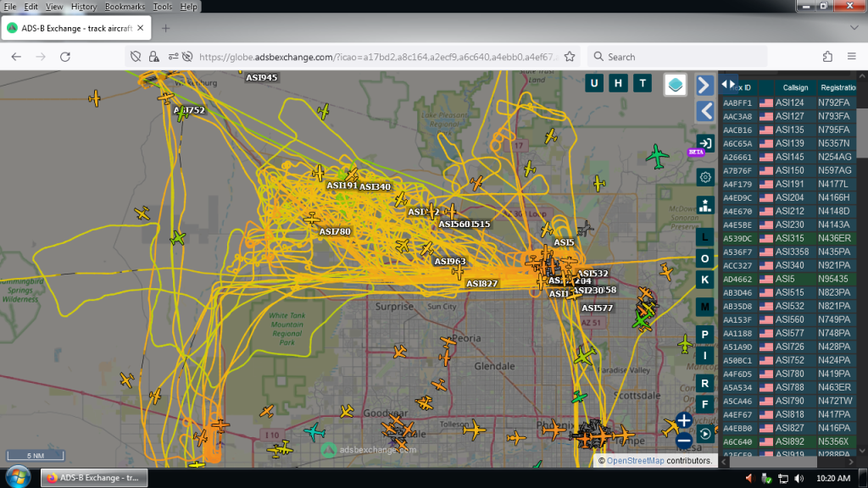Click the speaker volume tray icon
Viewport: 868px width, 488px height.
point(798,478)
